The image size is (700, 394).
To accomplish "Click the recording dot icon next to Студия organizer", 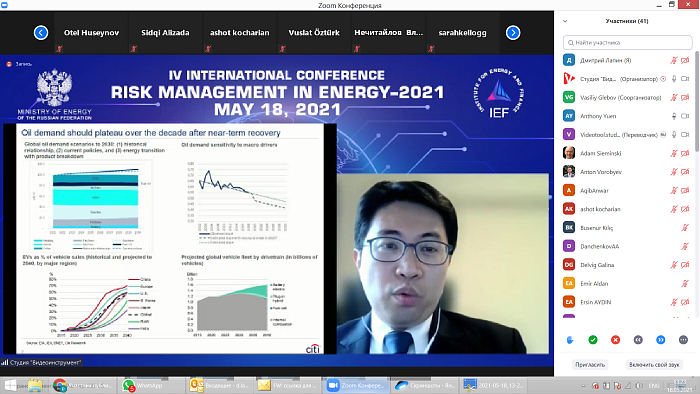I will coord(663,79).
